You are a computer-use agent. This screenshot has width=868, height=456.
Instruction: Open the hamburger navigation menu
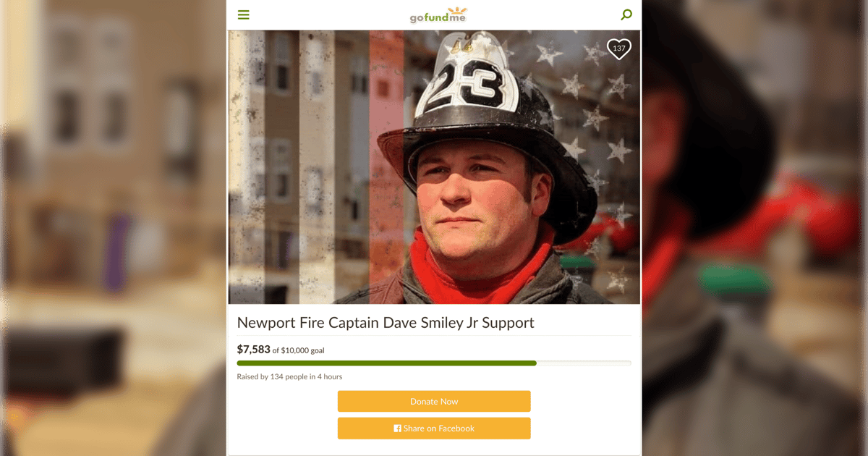(244, 14)
